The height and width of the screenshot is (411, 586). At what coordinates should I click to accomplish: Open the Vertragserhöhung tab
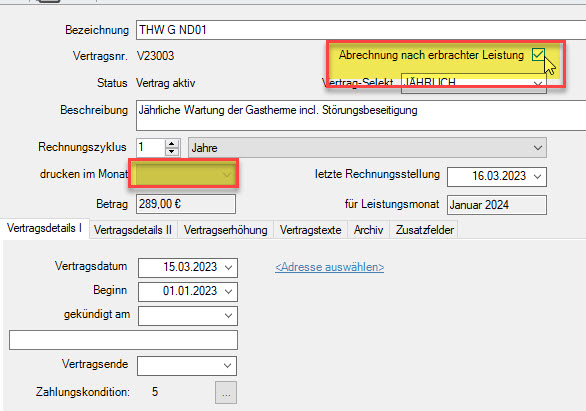coord(225,230)
